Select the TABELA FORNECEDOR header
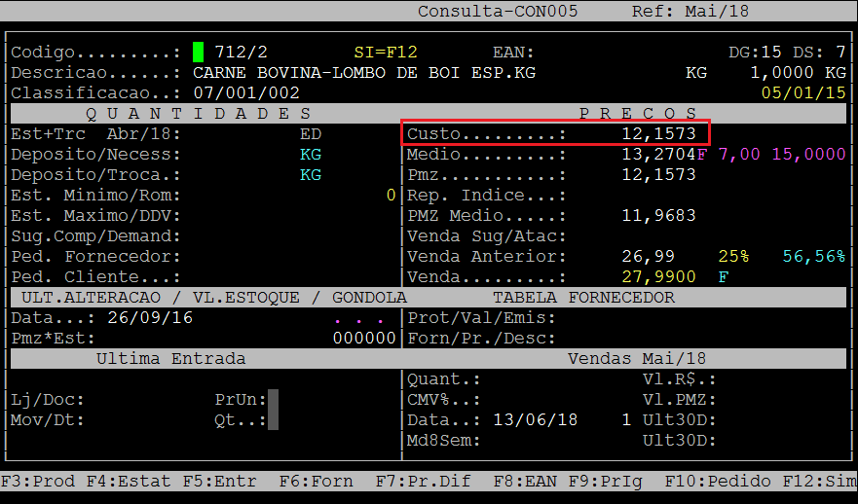Image resolution: width=858 pixels, height=504 pixels. point(583,298)
